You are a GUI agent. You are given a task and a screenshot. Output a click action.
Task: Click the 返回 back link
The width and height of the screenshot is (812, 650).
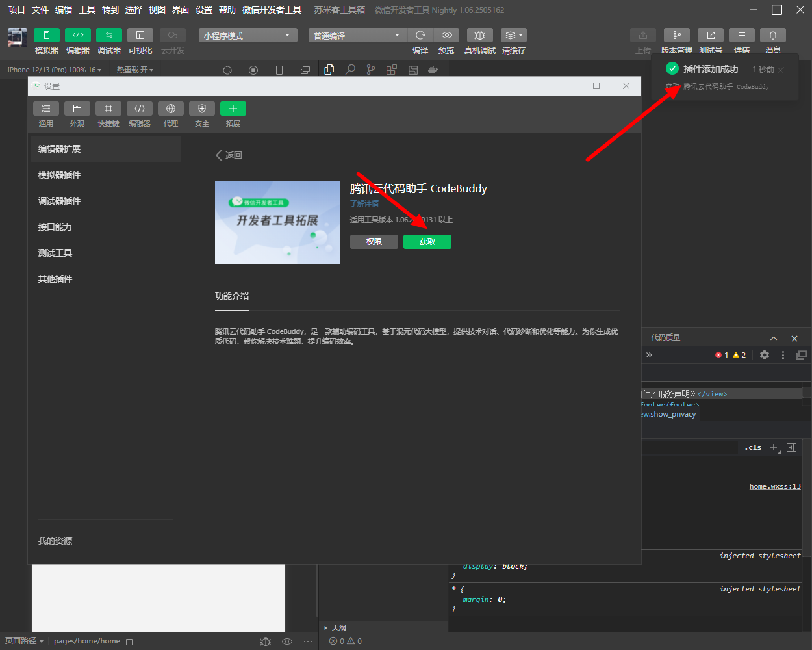point(229,155)
